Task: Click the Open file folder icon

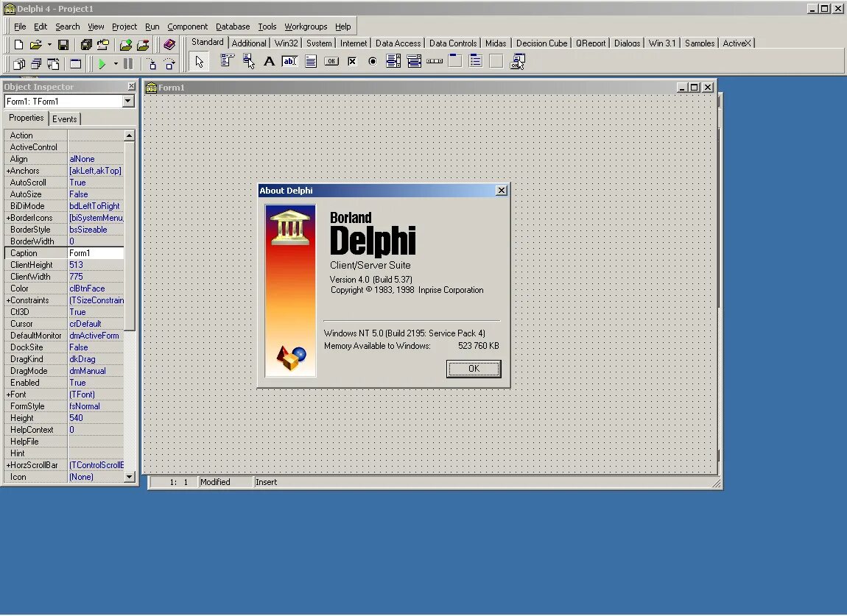Action: [35, 45]
